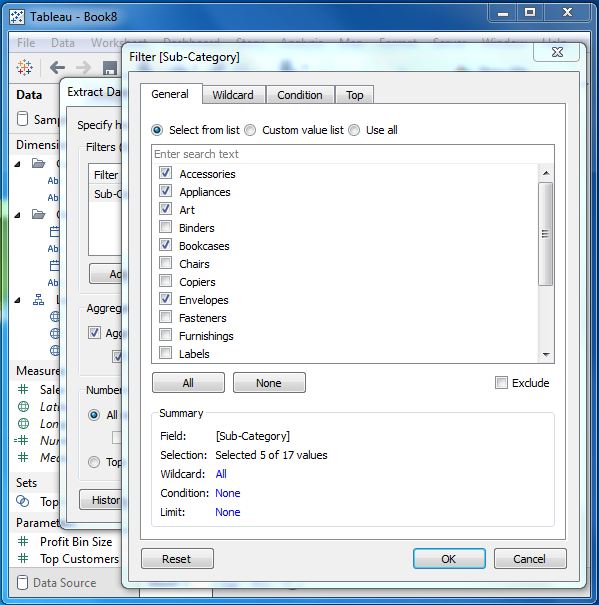Select the Custom value list radio button
This screenshot has height=605, width=599.
[x=250, y=130]
